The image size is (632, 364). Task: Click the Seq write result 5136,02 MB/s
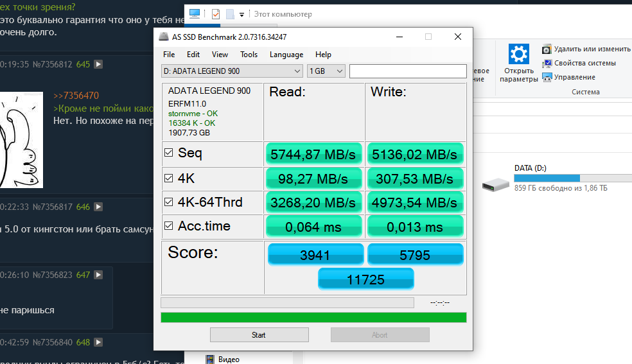(415, 154)
